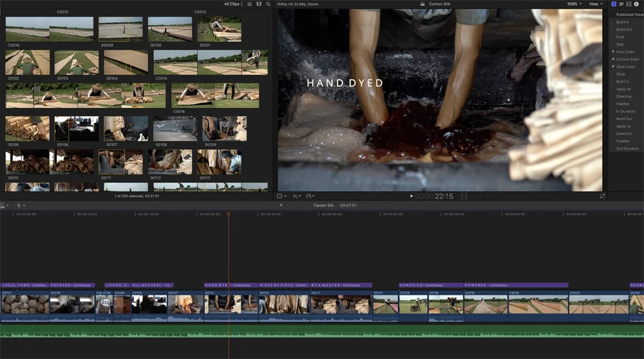Select browser clip C0014
The width and height of the screenshot is (644, 359).
50,29
